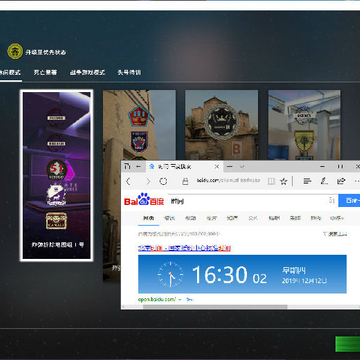Open the Edge more options ellipsis menu
The image size is (360, 360).
(x=356, y=181)
